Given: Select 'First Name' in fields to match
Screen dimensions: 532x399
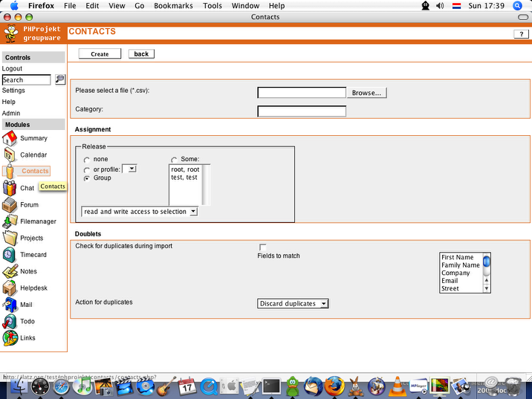Looking at the screenshot, I should (x=457, y=257).
